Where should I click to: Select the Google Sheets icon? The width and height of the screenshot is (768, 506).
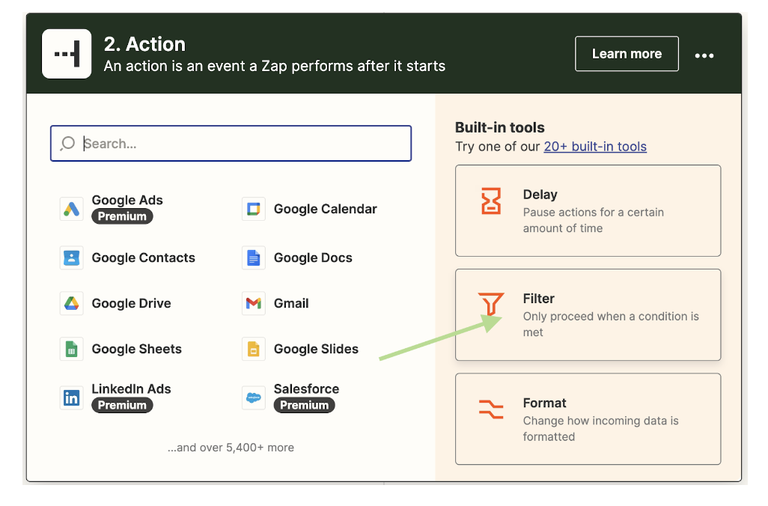click(72, 349)
